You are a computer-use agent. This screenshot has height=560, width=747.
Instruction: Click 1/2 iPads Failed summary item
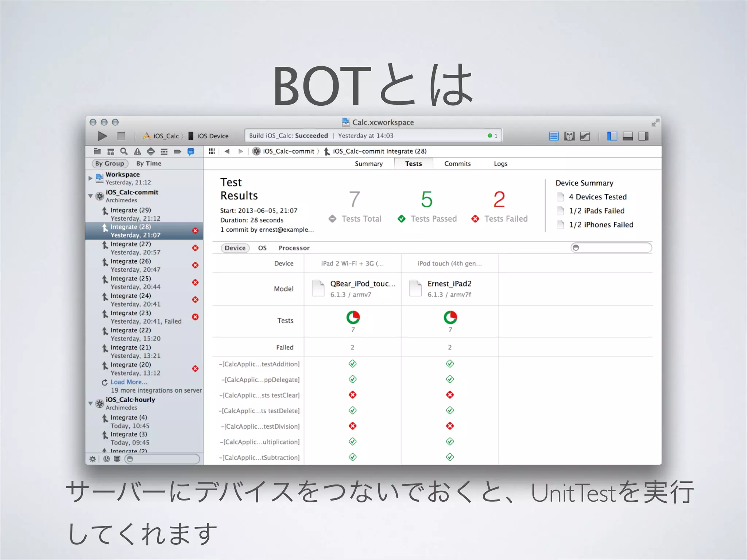[x=591, y=211]
